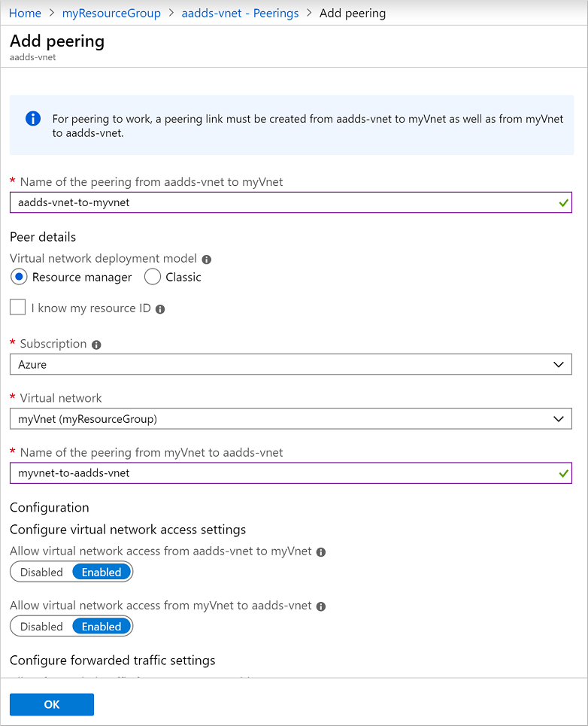Open the Subscription dropdown

point(559,364)
